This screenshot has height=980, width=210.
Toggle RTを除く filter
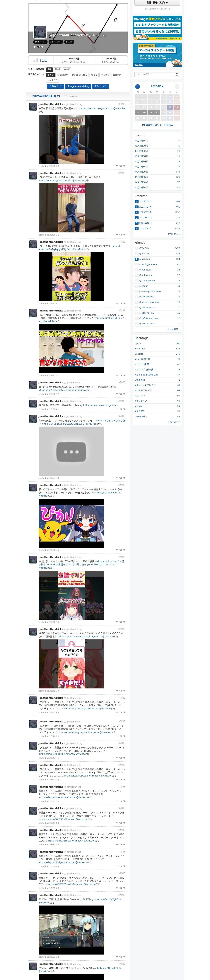click(x=105, y=75)
